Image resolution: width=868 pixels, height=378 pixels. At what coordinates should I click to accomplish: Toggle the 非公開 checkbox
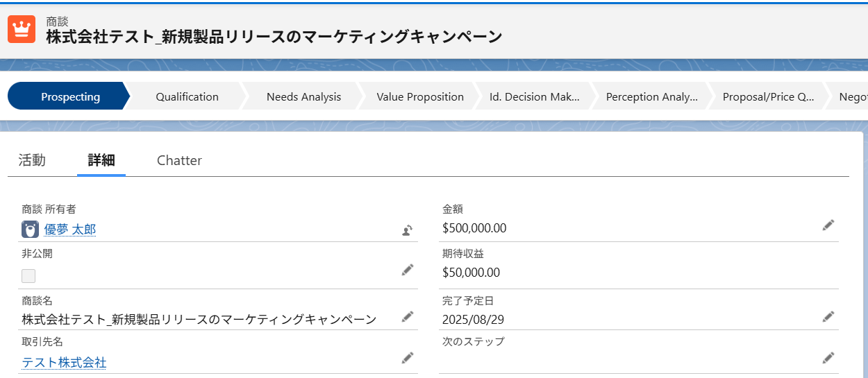(28, 276)
